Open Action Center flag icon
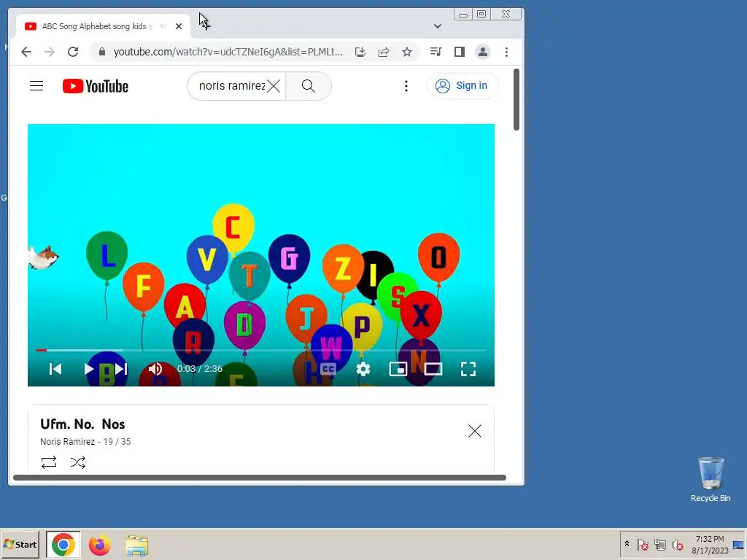 pyautogui.click(x=642, y=544)
